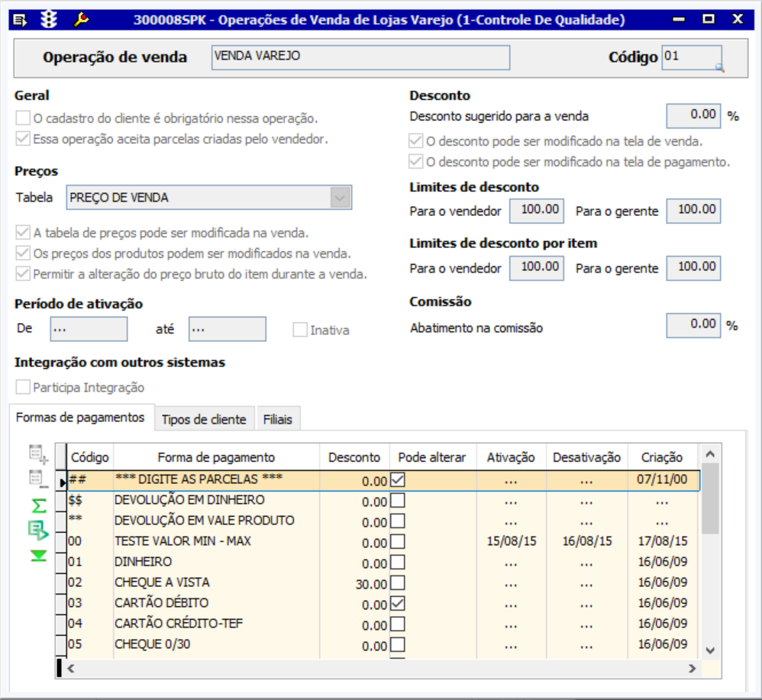Toggle discount modifiable on 'tela de venda' checkbox
The width and height of the screenshot is (762, 700).
coord(415,141)
